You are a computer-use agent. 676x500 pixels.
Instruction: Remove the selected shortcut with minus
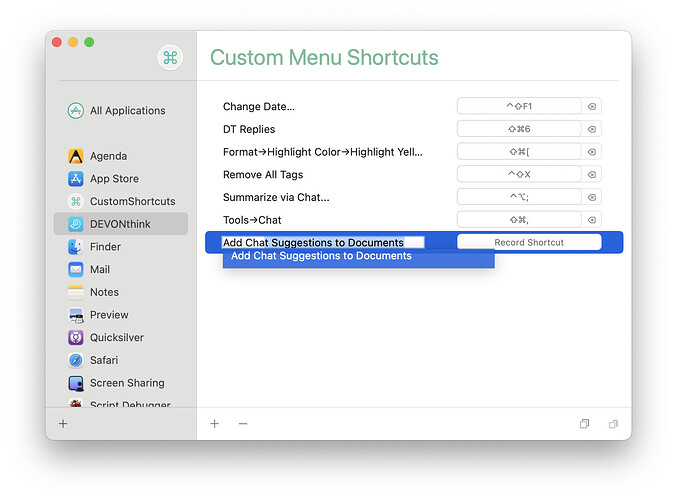click(x=243, y=424)
